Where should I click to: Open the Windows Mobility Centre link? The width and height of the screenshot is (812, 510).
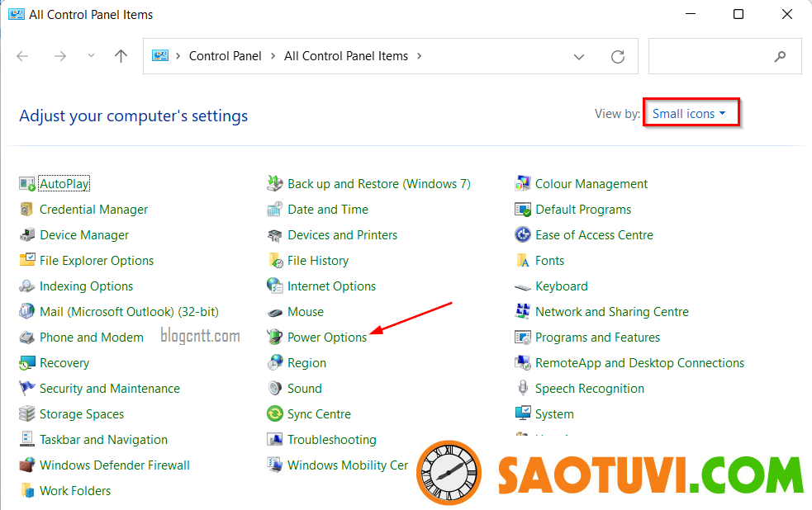coord(348,465)
